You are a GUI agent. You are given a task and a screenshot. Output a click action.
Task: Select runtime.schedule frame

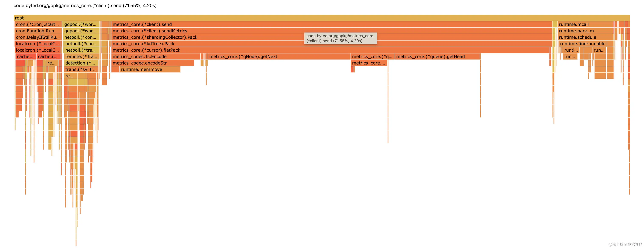(585, 37)
